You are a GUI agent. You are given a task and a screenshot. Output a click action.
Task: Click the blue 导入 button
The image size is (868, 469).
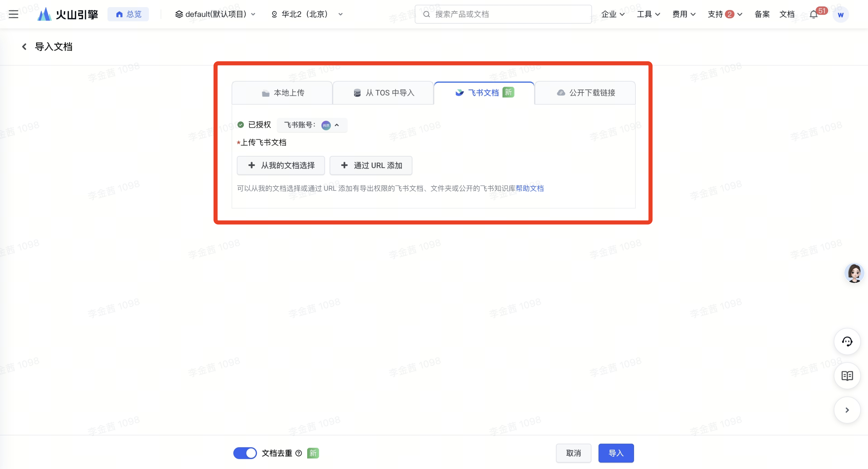pyautogui.click(x=616, y=453)
